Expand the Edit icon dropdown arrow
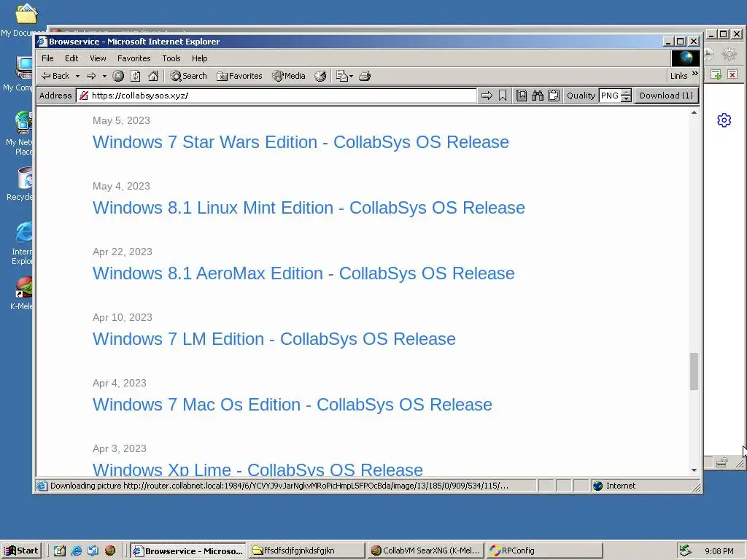 pyautogui.click(x=351, y=76)
